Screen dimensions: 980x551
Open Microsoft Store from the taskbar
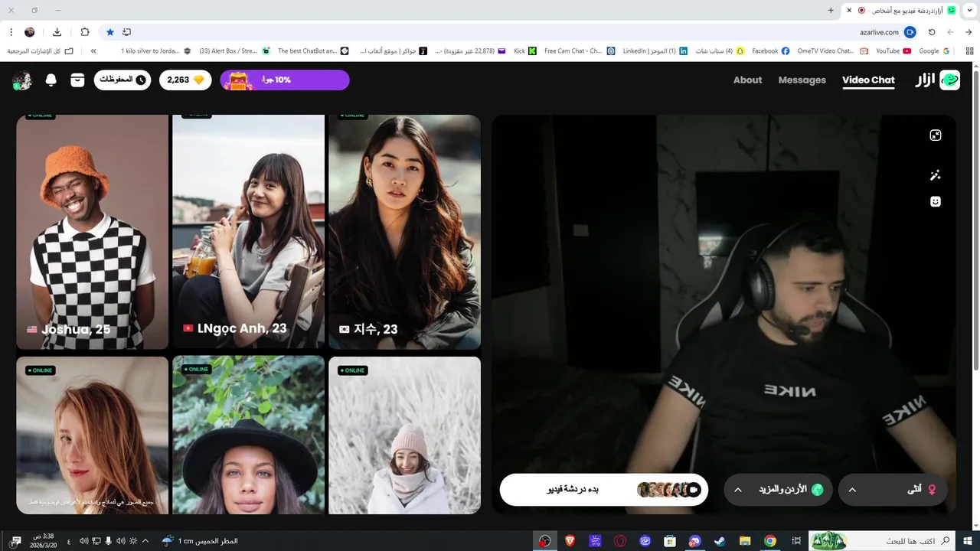670,541
